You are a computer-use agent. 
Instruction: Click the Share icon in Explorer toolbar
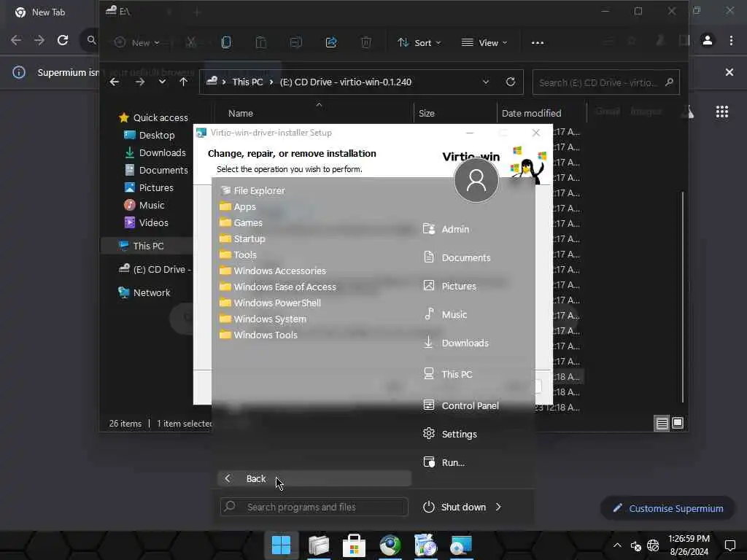tap(331, 43)
